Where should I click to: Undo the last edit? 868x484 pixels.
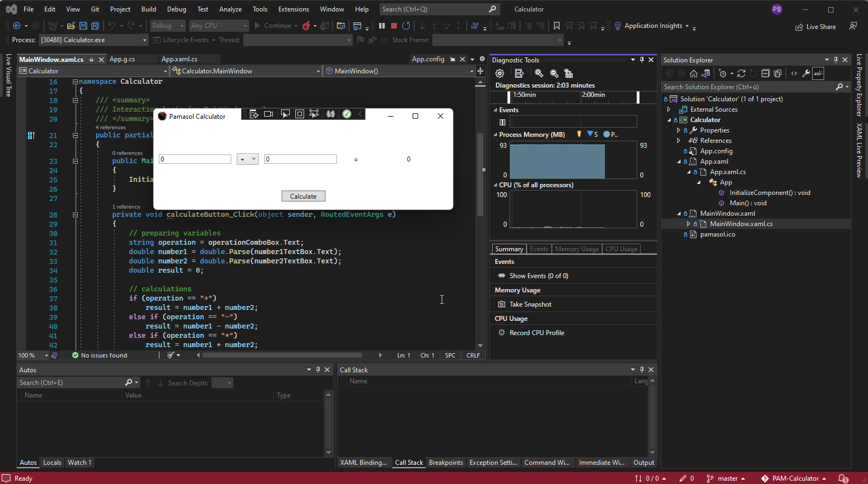112,26
